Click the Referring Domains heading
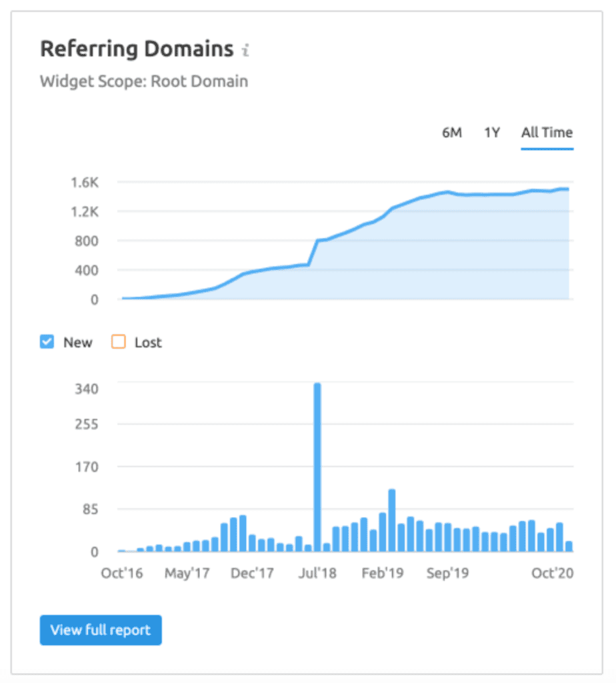 (137, 49)
